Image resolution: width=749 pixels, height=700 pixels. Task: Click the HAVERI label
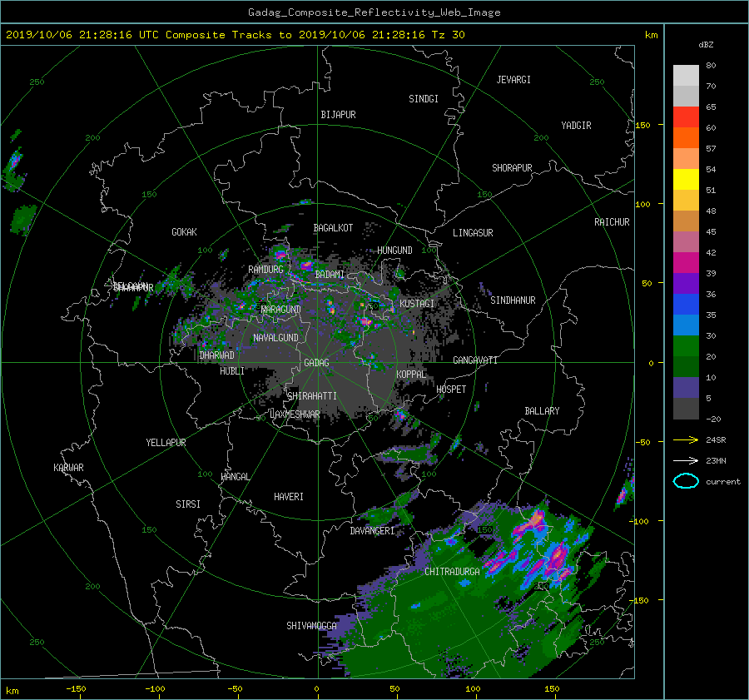(289, 497)
